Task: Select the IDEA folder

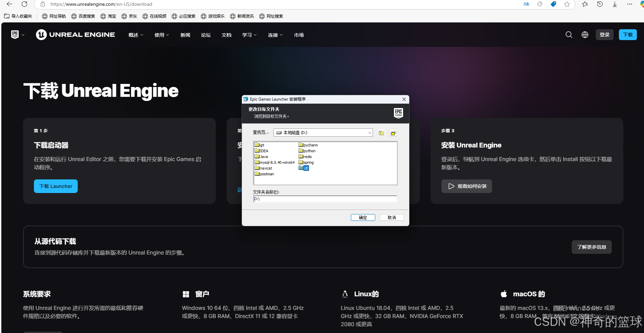Action: click(x=262, y=151)
